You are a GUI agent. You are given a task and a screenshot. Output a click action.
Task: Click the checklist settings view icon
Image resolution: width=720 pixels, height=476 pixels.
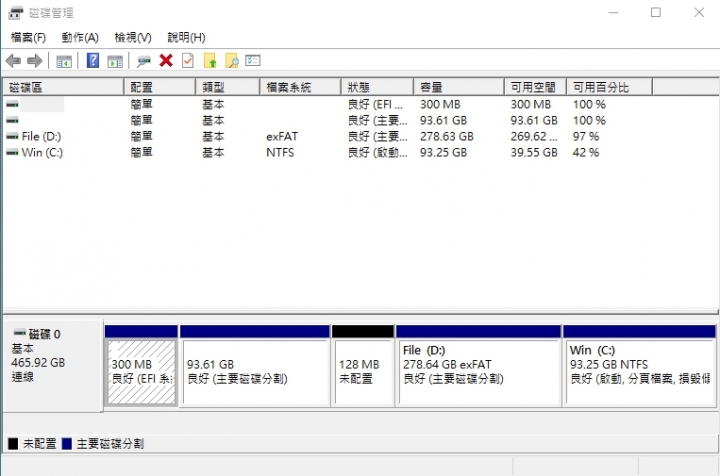coord(253,61)
